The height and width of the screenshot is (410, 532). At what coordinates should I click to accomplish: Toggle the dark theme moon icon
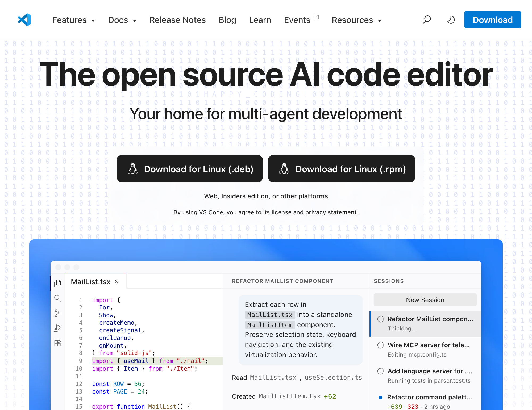451,20
